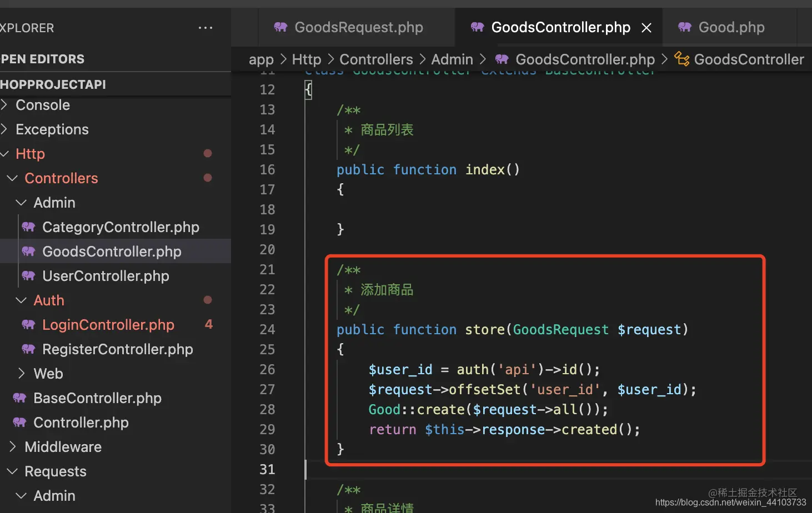Click PHP icon on Good.php tab
This screenshot has width=812, height=513.
click(x=685, y=27)
